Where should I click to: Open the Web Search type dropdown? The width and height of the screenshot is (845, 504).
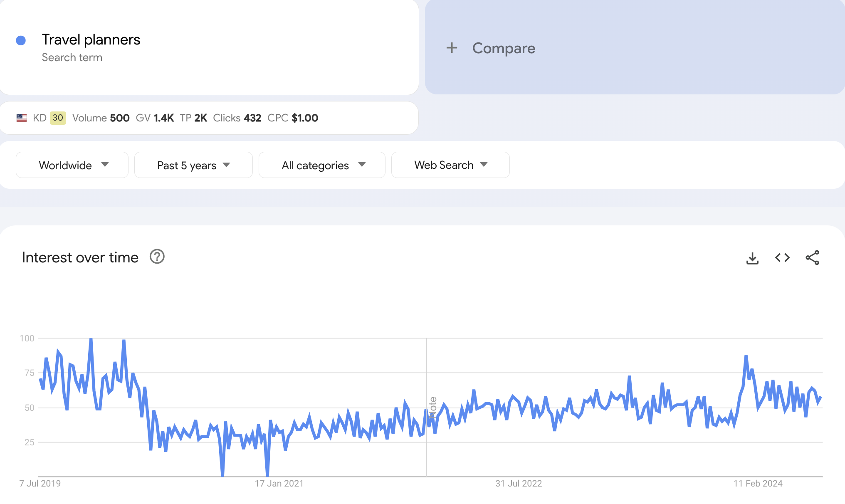point(450,165)
